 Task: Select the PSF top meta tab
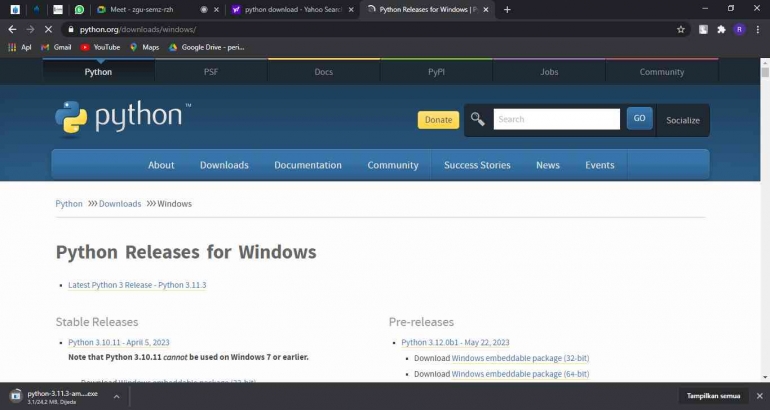pyautogui.click(x=211, y=72)
